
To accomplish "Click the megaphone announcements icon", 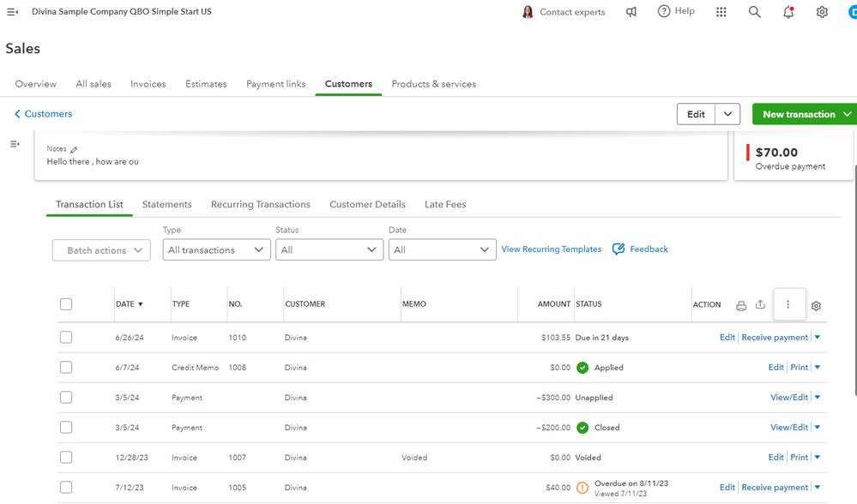I will pos(631,12).
